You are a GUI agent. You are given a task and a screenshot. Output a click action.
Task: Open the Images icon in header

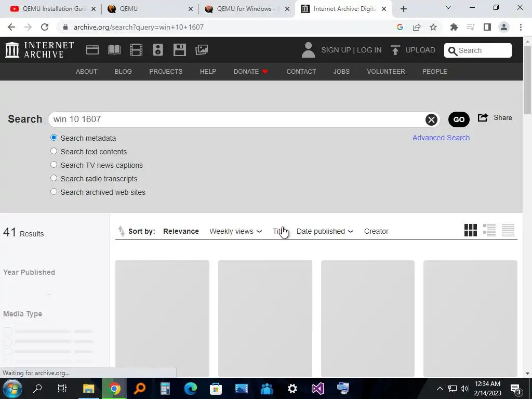[202, 50]
